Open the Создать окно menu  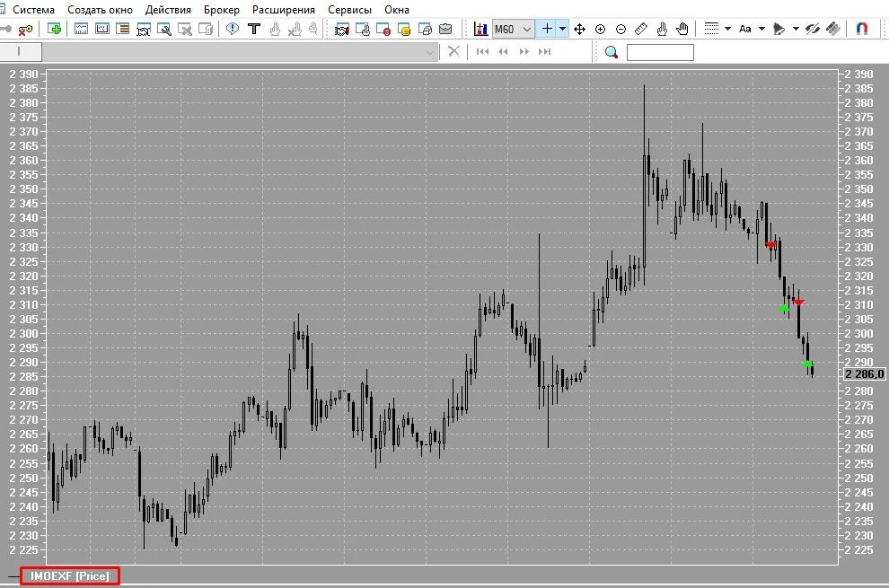click(x=100, y=10)
